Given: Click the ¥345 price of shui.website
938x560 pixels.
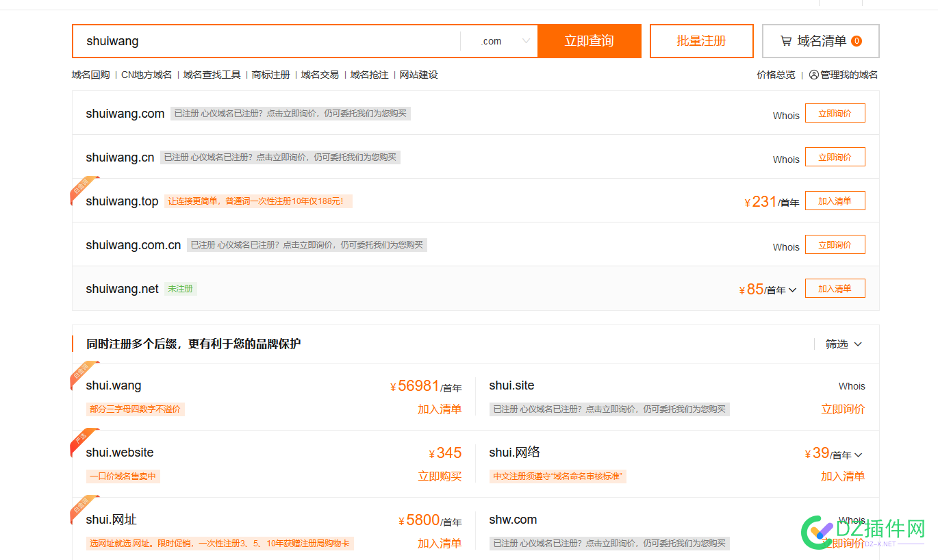Looking at the screenshot, I should [x=445, y=453].
